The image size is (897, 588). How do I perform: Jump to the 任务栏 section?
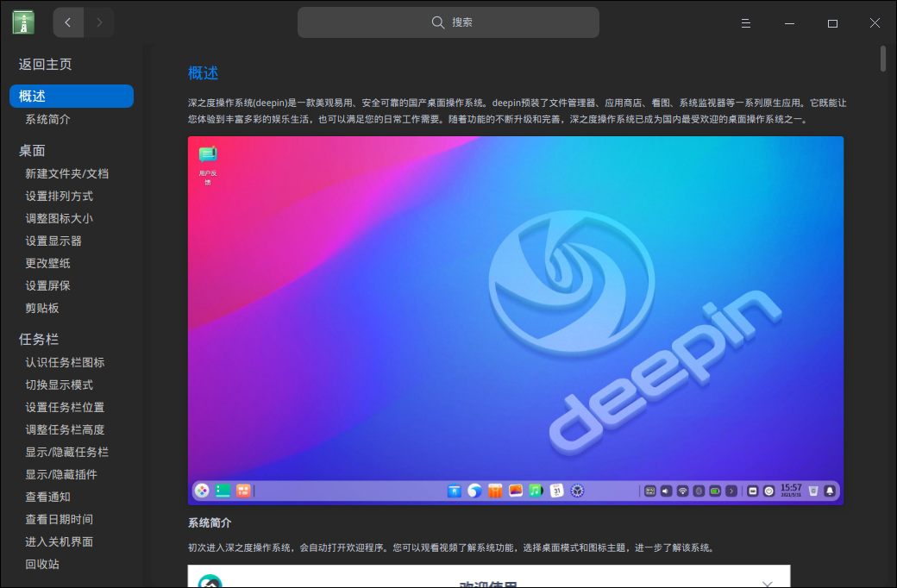(x=38, y=339)
